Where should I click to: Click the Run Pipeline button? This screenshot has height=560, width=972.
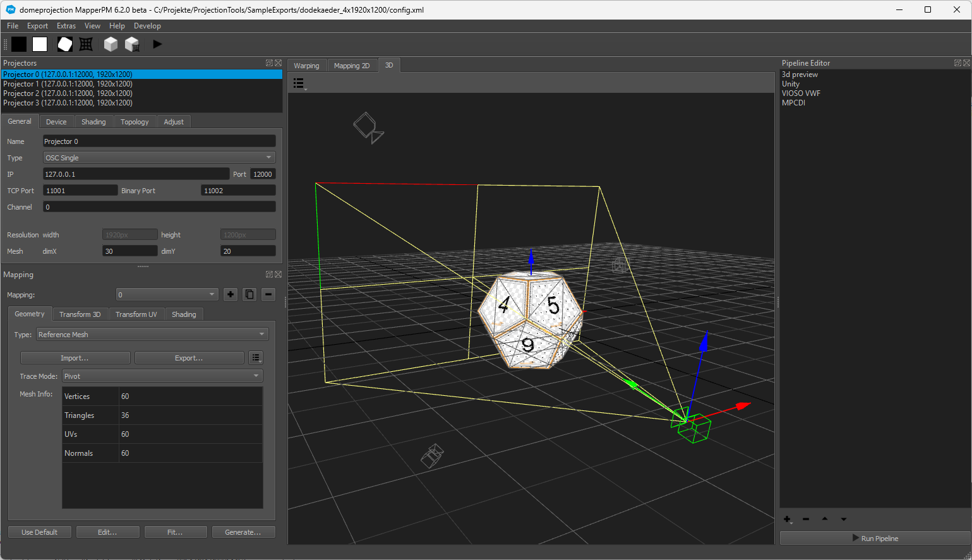coord(875,539)
